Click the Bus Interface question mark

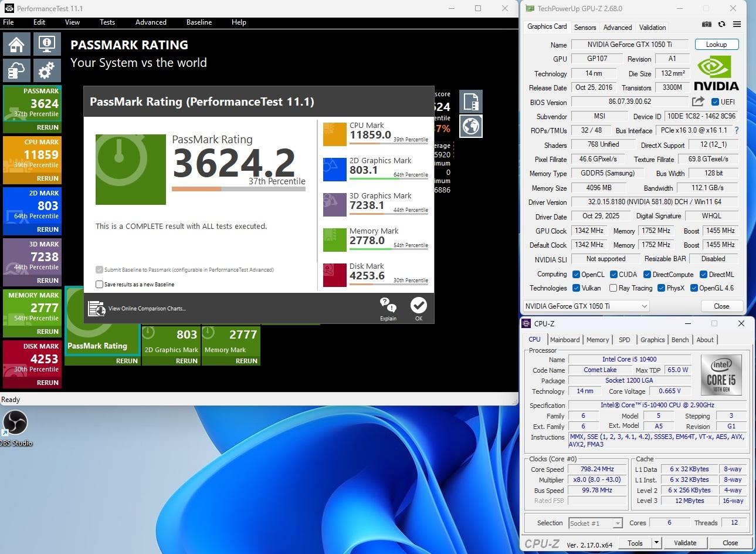click(x=737, y=130)
